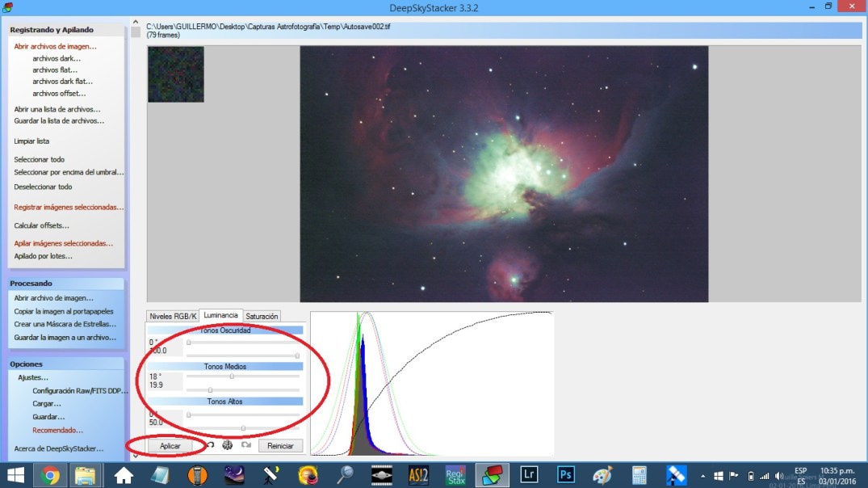This screenshot has width=868, height=488.
Task: Launch RegiStax from the taskbar
Action: [455, 473]
